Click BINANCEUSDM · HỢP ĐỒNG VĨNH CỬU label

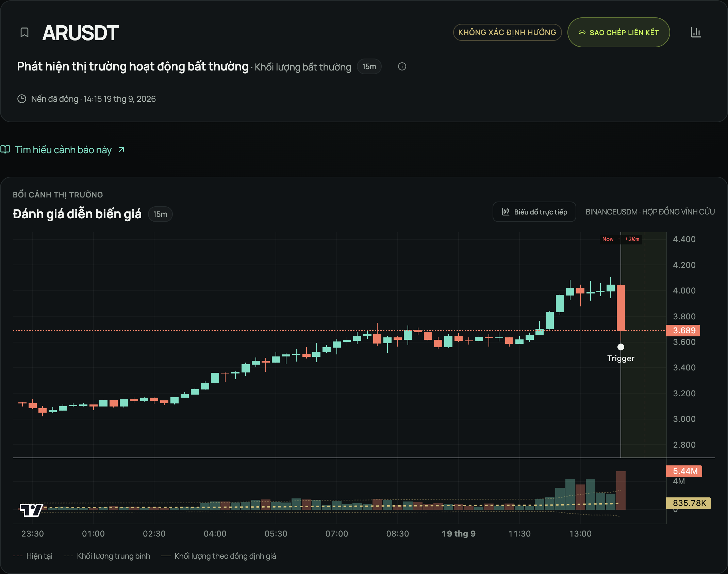click(650, 212)
